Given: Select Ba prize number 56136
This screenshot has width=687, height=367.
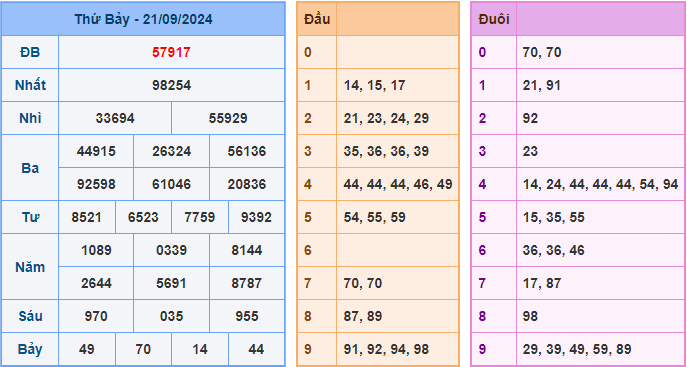Looking at the screenshot, I should (247, 152).
